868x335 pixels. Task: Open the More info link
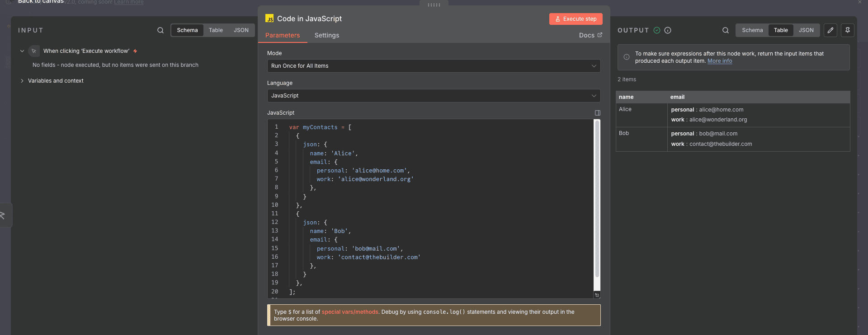(x=720, y=61)
